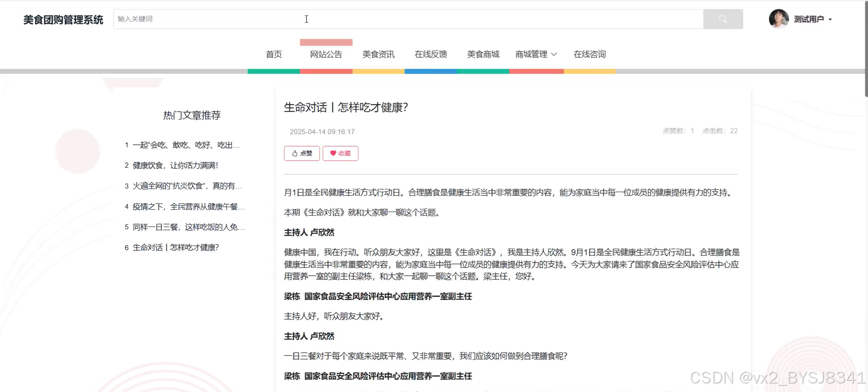Click the 点赞数: 1 counter
This screenshot has height=392, width=868.
click(x=678, y=131)
